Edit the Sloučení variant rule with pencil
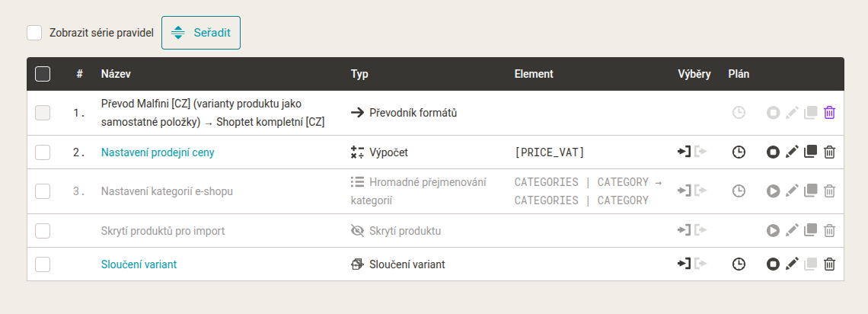The height and width of the screenshot is (314, 868). (x=792, y=264)
